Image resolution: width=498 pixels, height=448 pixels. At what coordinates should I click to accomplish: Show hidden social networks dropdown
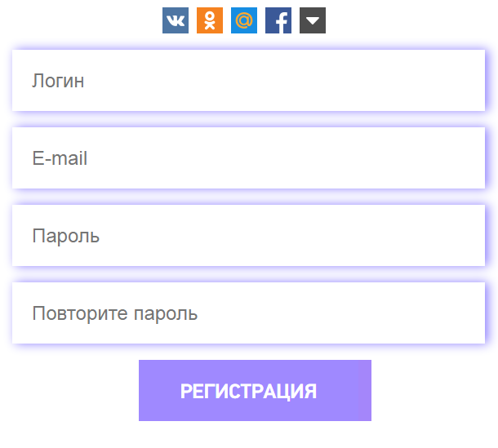tap(313, 20)
